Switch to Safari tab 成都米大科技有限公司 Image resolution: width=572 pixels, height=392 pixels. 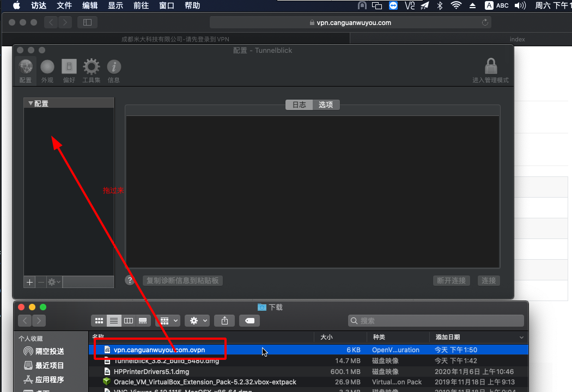pos(175,39)
